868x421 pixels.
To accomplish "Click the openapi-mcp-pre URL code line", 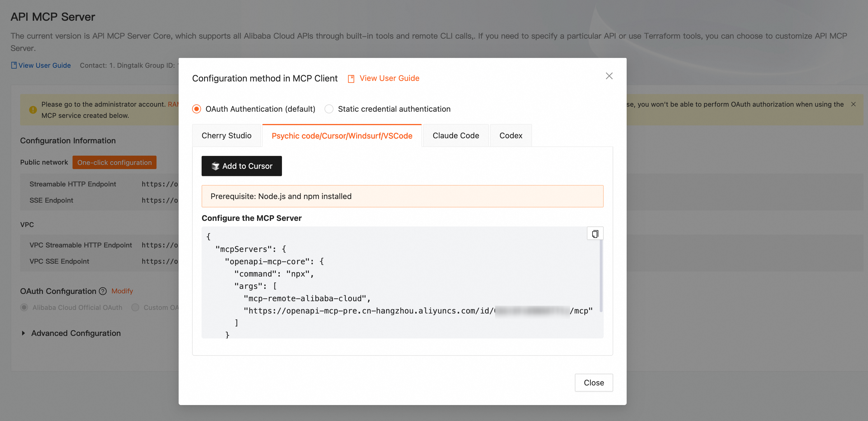I will pyautogui.click(x=418, y=311).
